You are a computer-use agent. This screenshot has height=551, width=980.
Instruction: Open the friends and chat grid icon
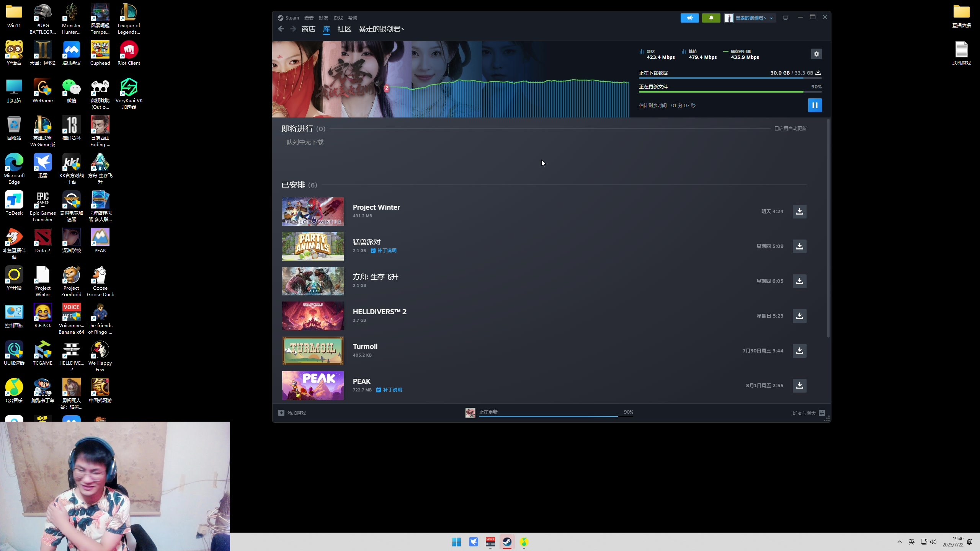822,413
